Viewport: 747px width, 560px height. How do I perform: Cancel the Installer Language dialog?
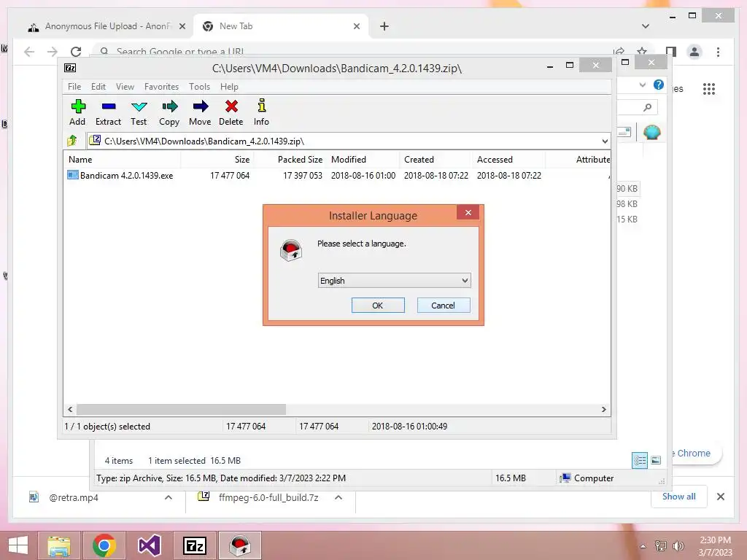tap(443, 306)
